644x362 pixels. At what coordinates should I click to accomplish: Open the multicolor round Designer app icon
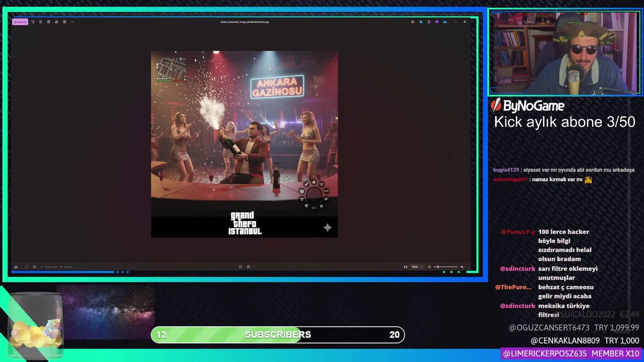[x=413, y=22]
